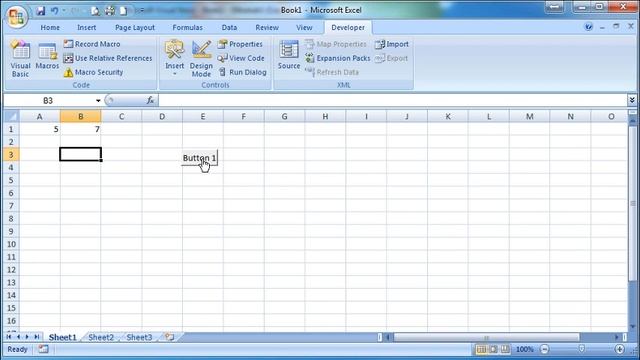The width and height of the screenshot is (640, 360).
Task: Open the Insert ribbon tab
Action: click(x=87, y=27)
